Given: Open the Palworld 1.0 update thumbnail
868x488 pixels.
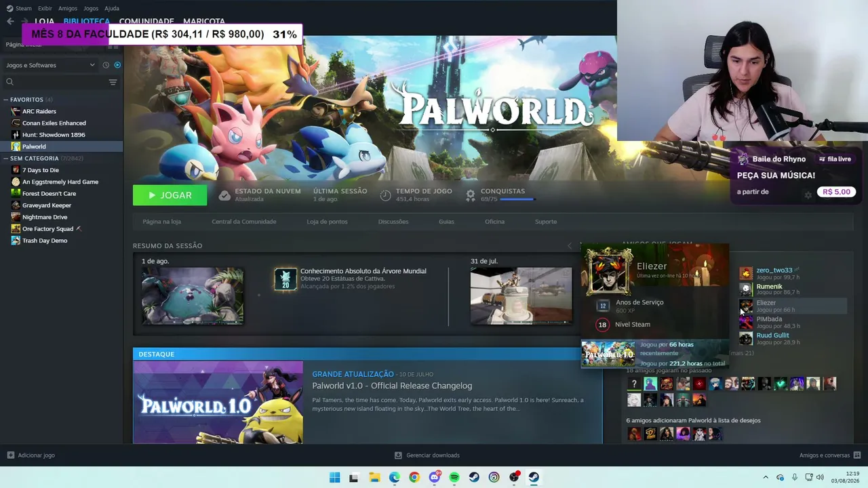Looking at the screenshot, I should point(218,403).
